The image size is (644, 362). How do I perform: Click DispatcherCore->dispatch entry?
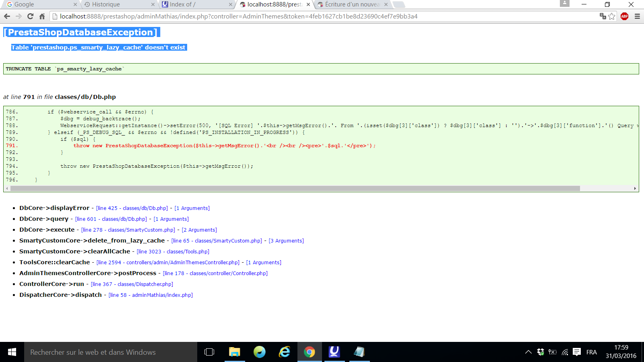(x=60, y=295)
